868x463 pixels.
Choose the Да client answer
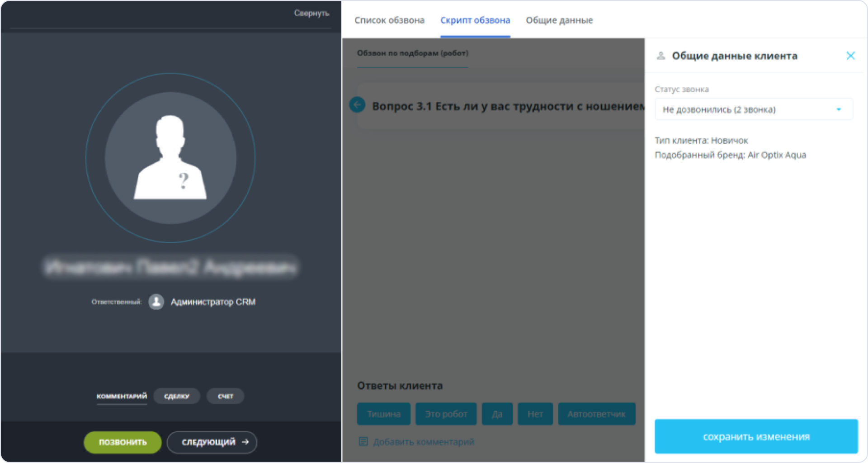pos(497,414)
